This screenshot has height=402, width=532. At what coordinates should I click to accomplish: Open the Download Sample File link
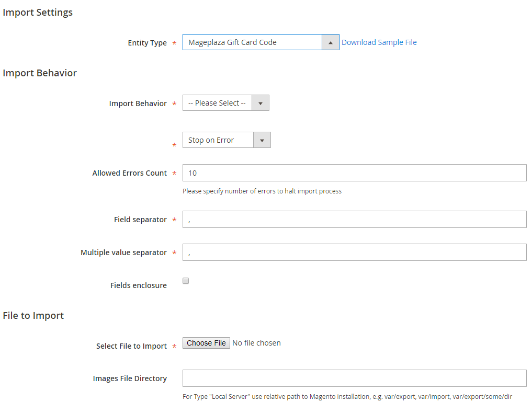(379, 42)
